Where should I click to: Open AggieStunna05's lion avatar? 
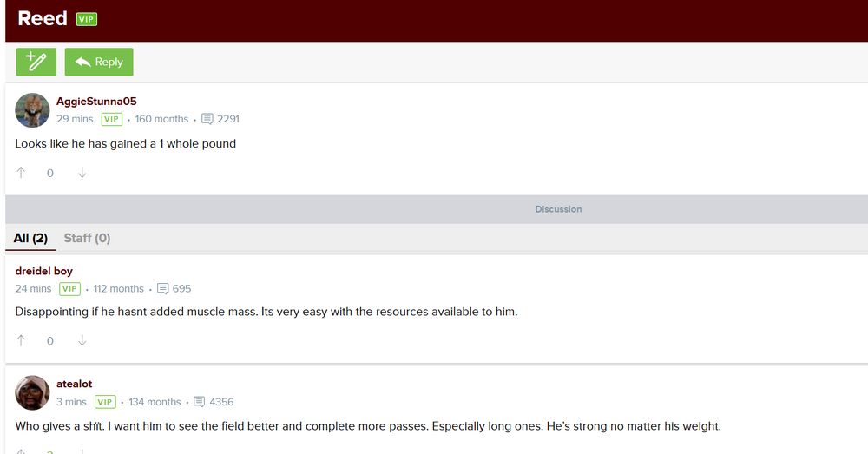tap(32, 110)
